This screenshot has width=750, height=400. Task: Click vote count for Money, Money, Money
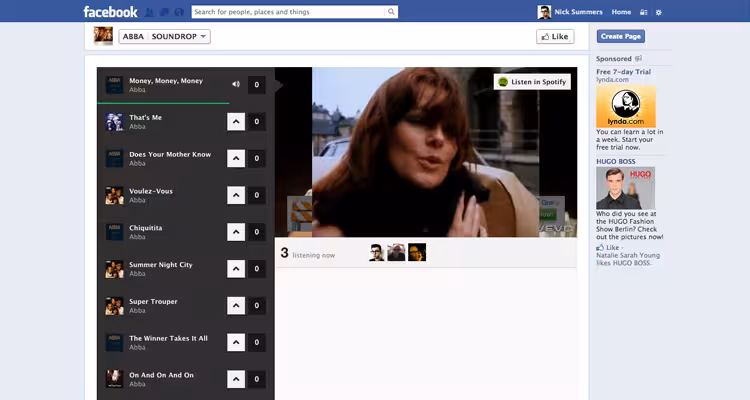click(257, 85)
